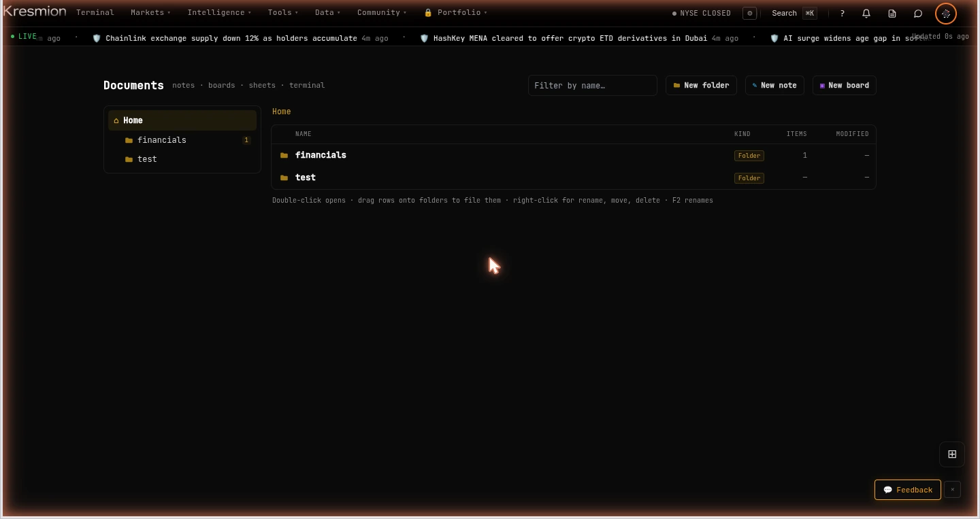Open the HashKey MENA derivatives headline
Viewport: 980px width, 519px height.
[x=570, y=38]
